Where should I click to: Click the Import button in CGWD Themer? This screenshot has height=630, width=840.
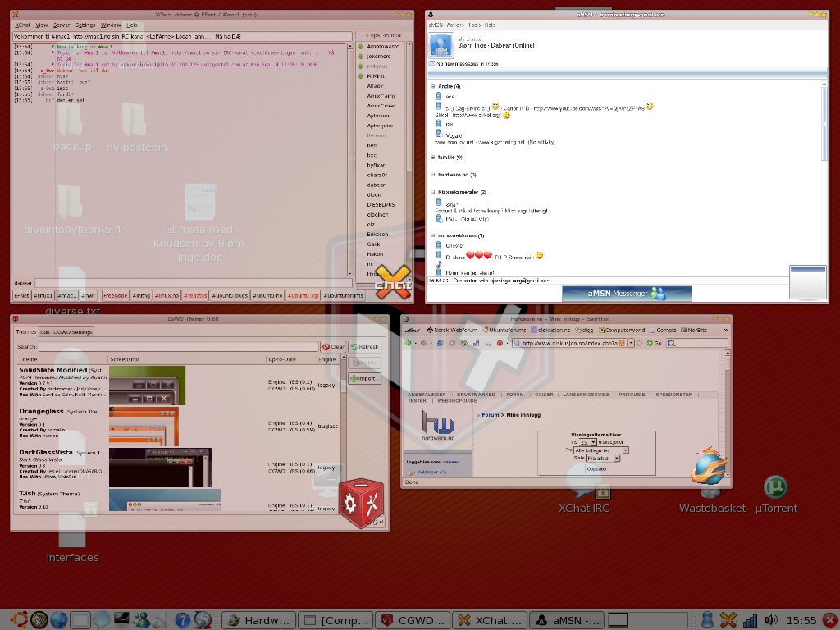365,378
